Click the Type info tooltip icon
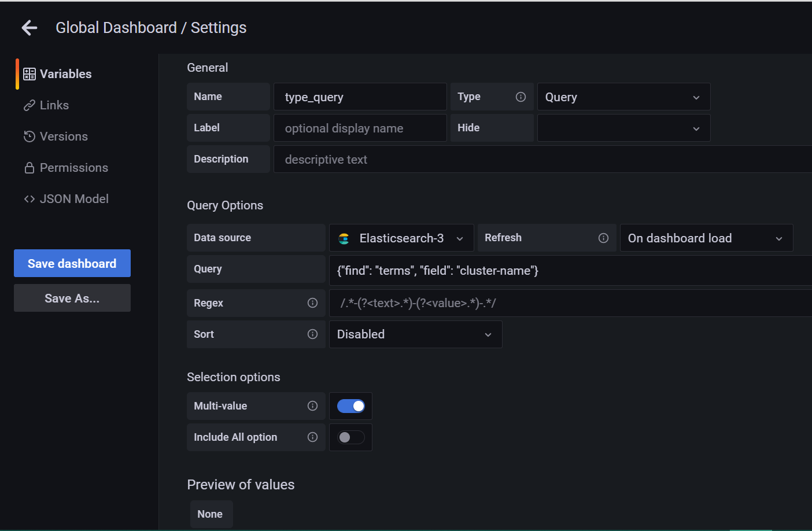Screen dimensions: 812x531 click(521, 96)
